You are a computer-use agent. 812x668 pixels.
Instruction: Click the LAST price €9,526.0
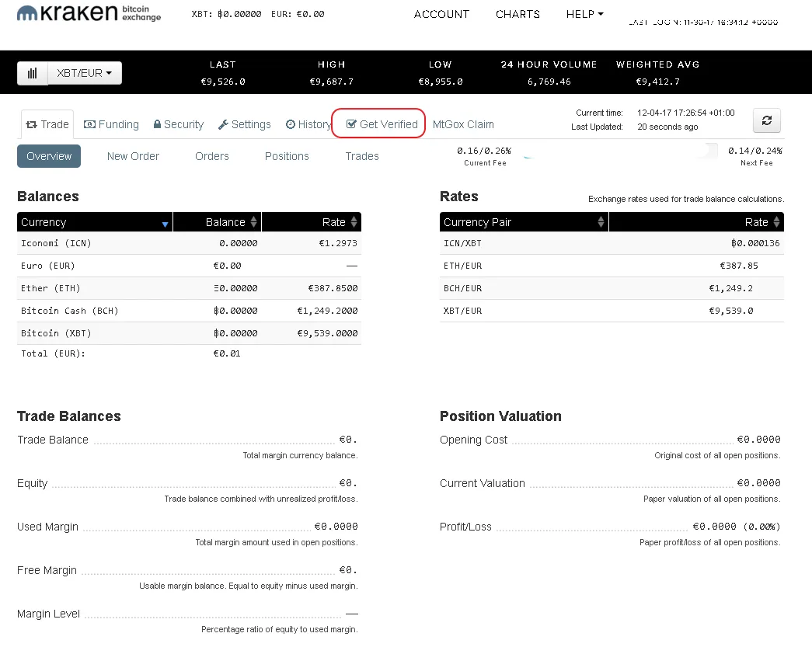pos(223,82)
